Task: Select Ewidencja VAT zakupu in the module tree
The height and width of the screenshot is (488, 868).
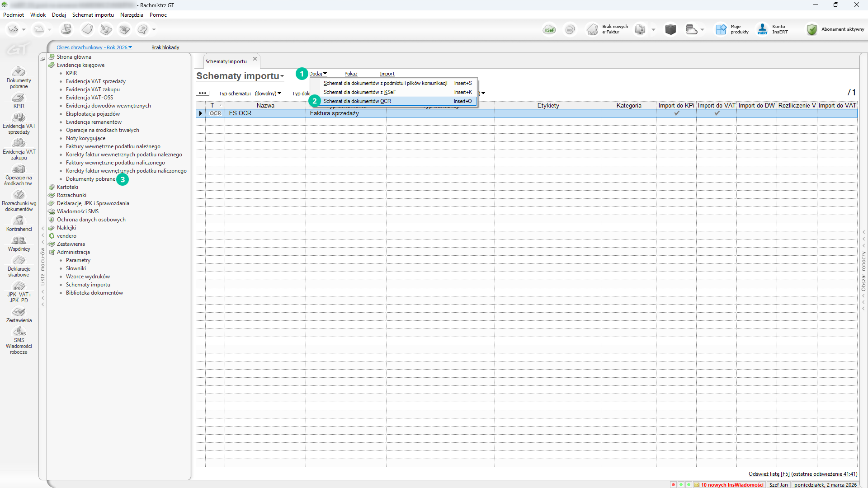Action: click(93, 89)
